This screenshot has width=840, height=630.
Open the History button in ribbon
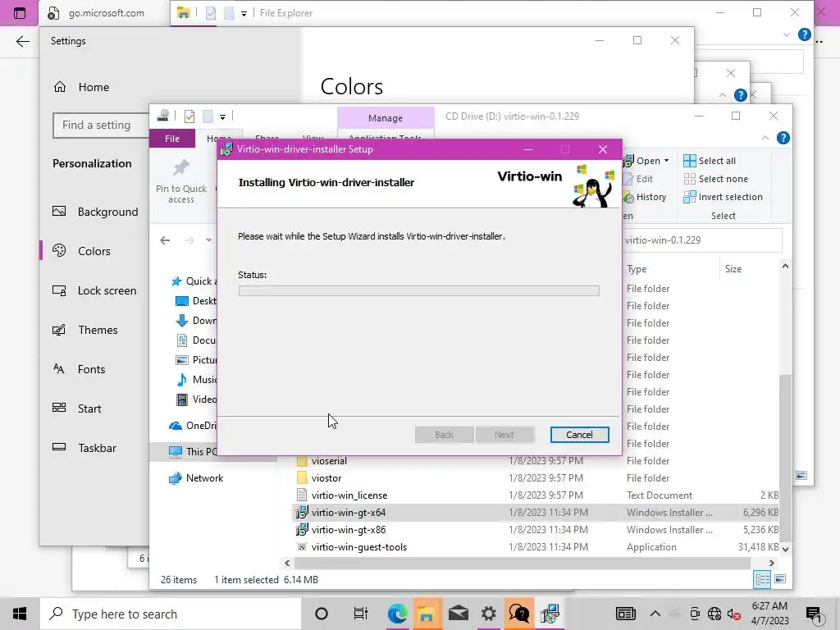point(645,197)
